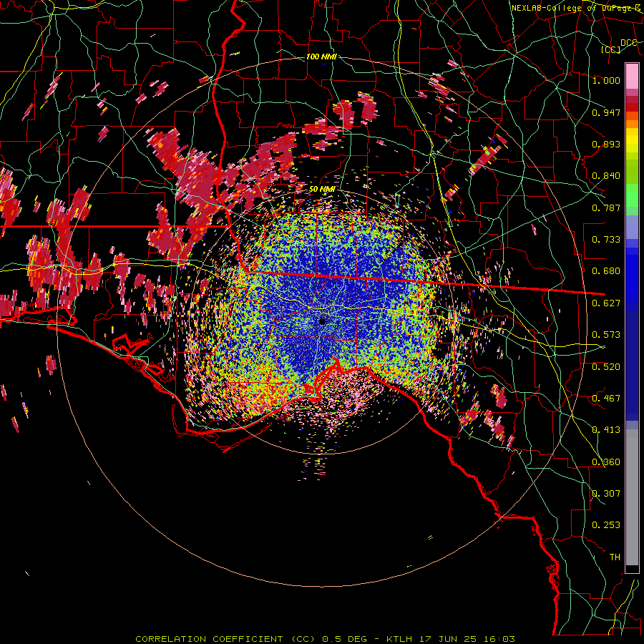Click the 0.627 colorbar value
644x644 pixels.
[606, 303]
